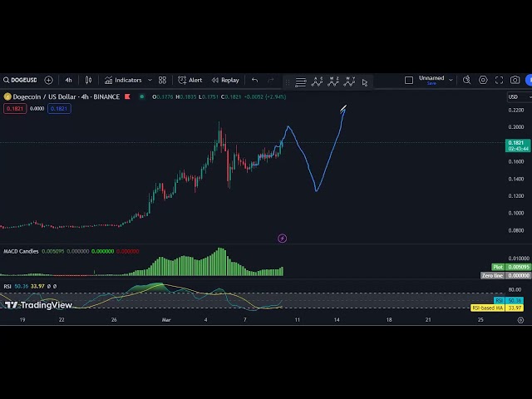
Task: Open the layout templates grid icon
Action: point(162,80)
